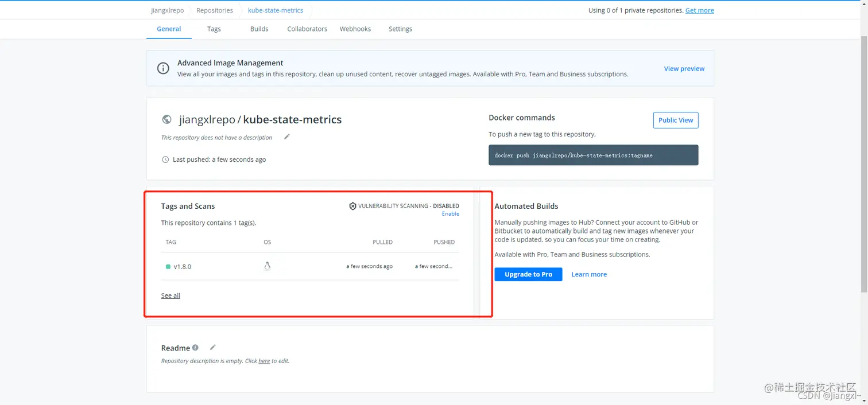This screenshot has width=868, height=405.
Task: Open the Webhooks tab
Action: click(x=355, y=29)
